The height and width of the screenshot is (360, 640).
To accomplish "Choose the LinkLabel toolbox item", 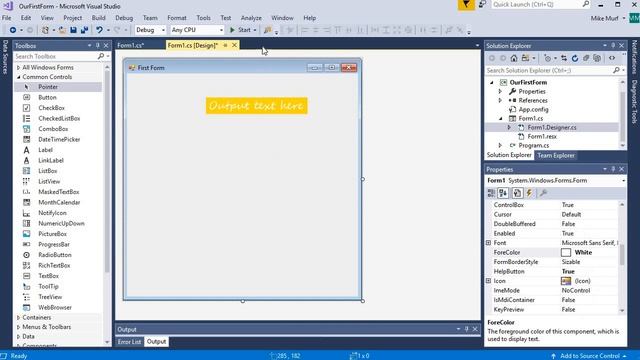I will tap(51, 160).
